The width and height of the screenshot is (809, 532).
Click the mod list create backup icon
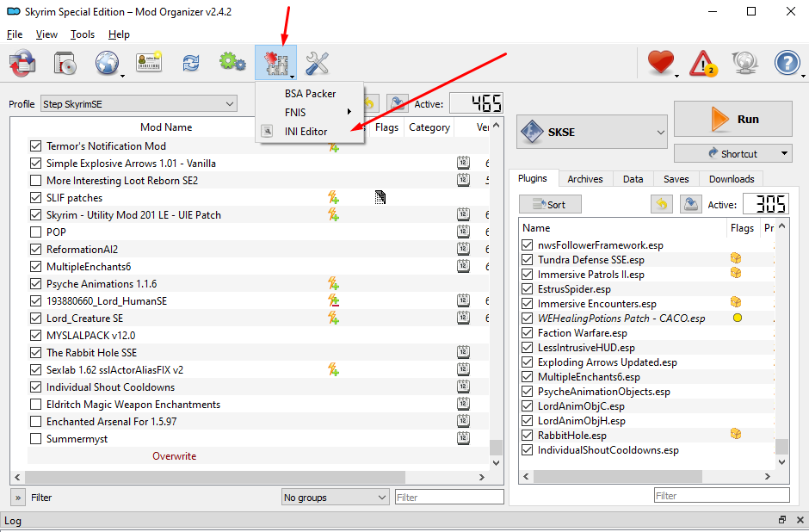click(398, 103)
